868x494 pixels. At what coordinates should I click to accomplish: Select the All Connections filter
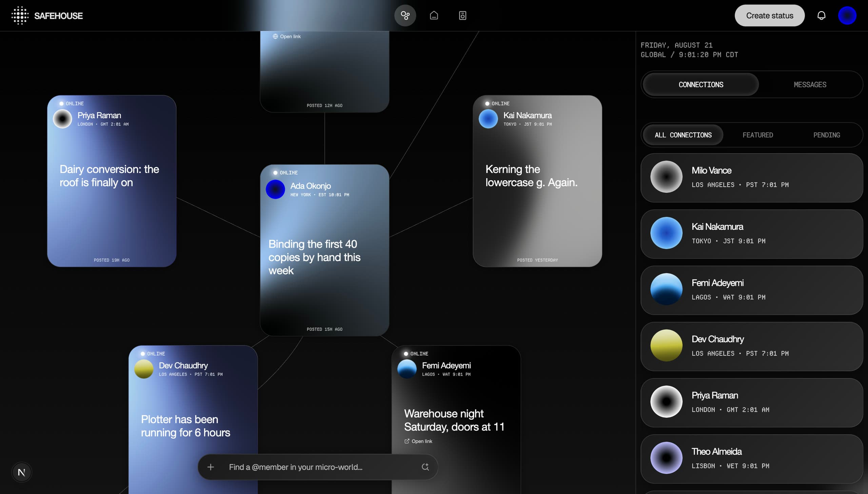683,135
